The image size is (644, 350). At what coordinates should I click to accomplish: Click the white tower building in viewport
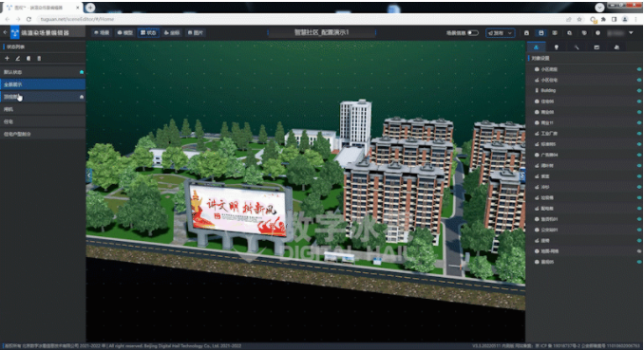pos(355,121)
